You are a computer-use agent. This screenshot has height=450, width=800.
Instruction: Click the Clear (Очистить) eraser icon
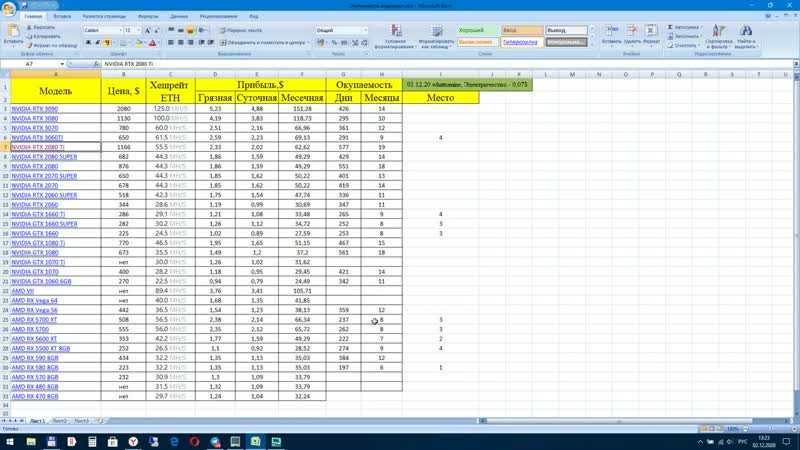pyautogui.click(x=670, y=45)
